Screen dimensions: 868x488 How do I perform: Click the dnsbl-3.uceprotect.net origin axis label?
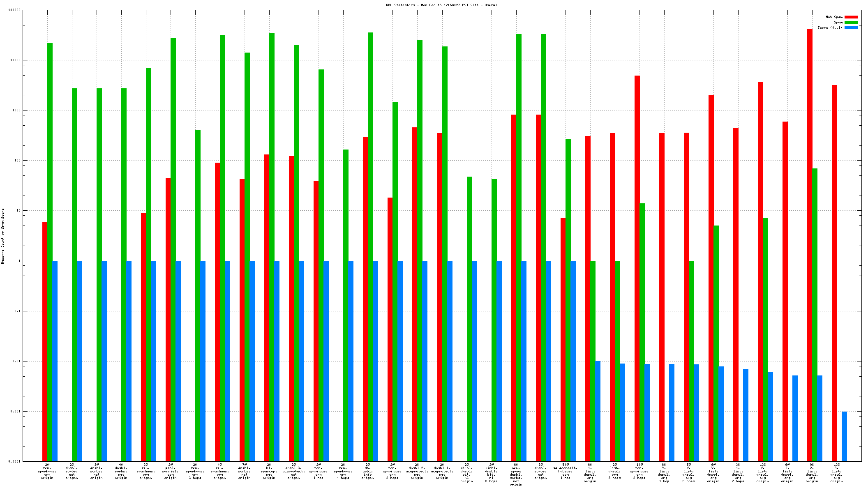[294, 471]
